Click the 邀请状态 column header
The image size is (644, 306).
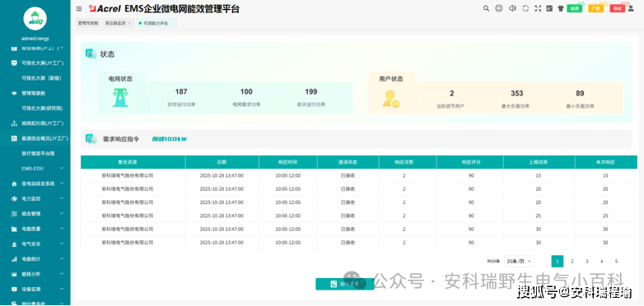pyautogui.click(x=348, y=162)
